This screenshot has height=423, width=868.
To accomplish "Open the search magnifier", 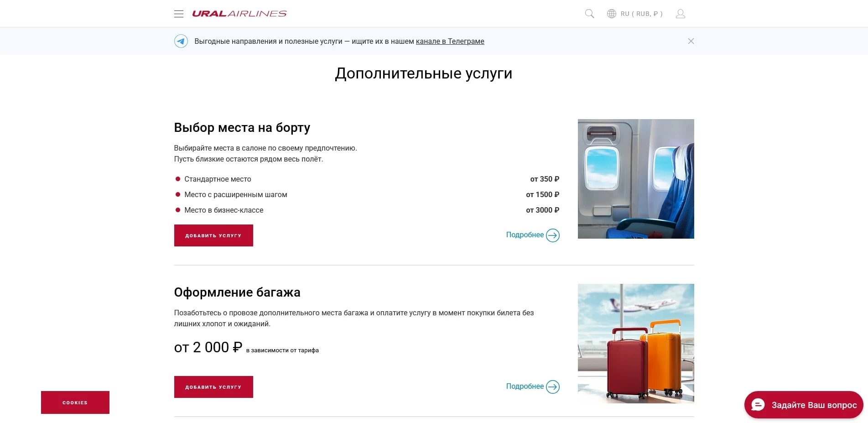I will [x=589, y=13].
